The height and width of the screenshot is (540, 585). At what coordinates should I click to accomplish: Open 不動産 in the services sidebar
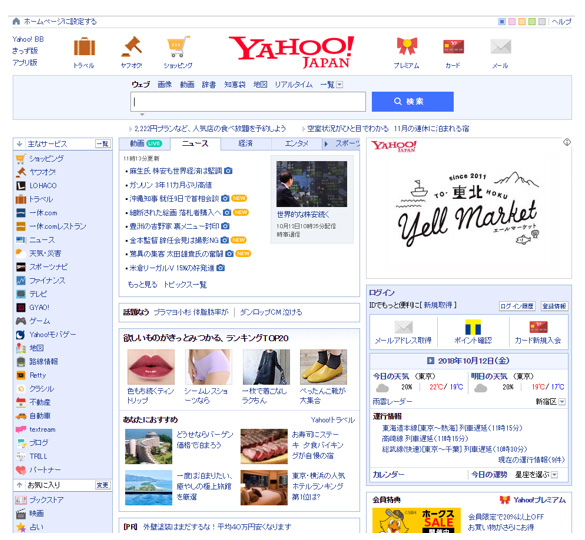click(x=40, y=402)
